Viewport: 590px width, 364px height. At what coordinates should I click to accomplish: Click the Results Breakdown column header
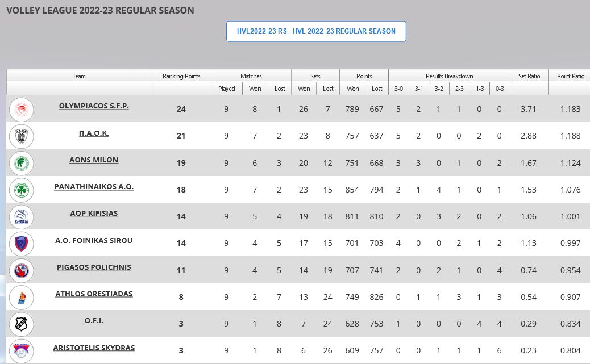click(449, 76)
